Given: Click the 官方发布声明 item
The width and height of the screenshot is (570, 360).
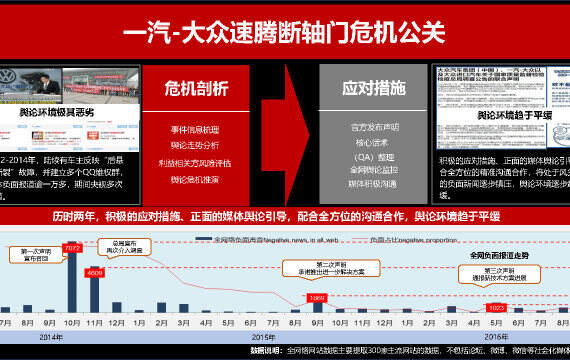Looking at the screenshot, I should [375, 127].
